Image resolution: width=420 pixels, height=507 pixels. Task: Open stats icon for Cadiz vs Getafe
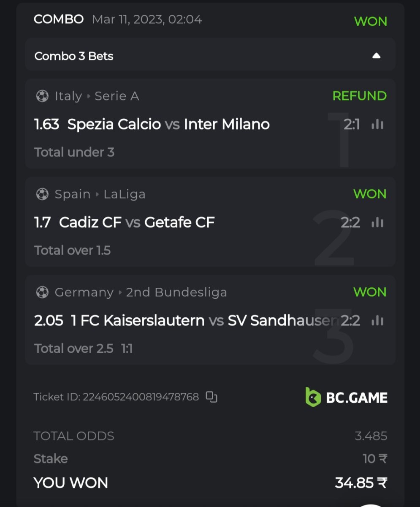coord(377,222)
